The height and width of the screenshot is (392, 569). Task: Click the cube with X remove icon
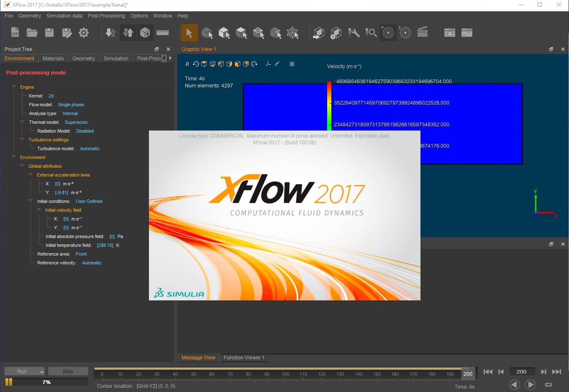pos(336,33)
